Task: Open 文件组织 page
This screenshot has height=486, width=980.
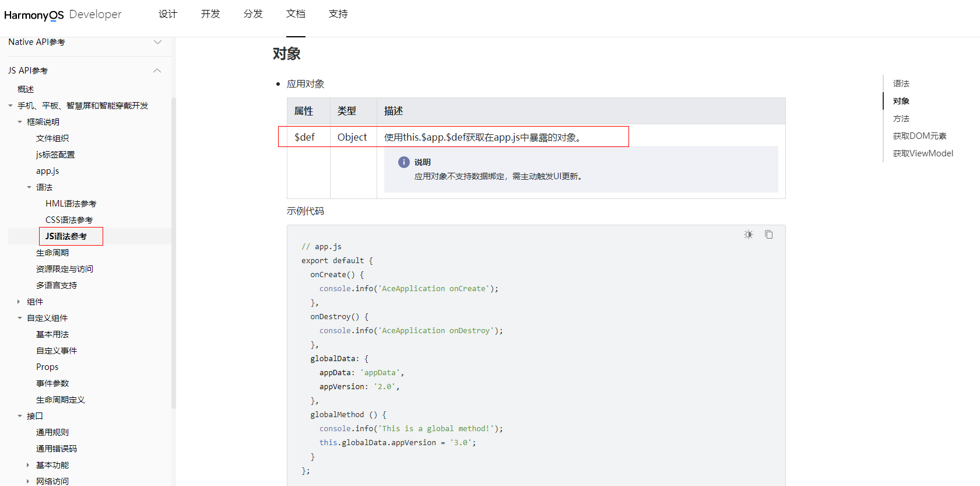Action: pos(52,138)
